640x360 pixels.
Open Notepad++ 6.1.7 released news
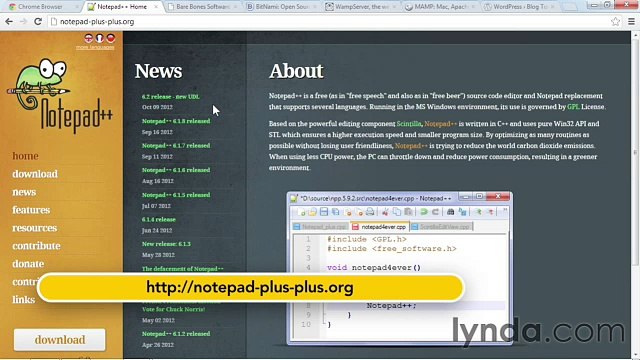tap(176, 146)
